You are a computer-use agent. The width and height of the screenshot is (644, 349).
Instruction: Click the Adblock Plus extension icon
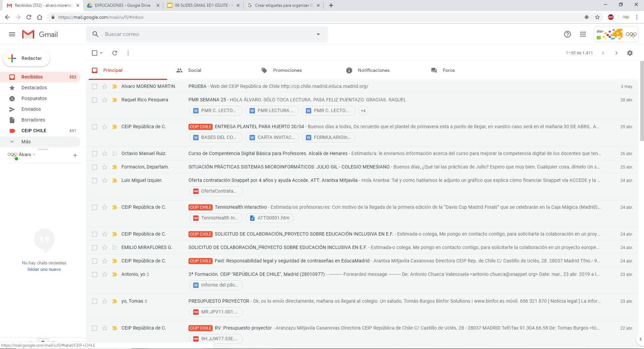pyautogui.click(x=611, y=17)
